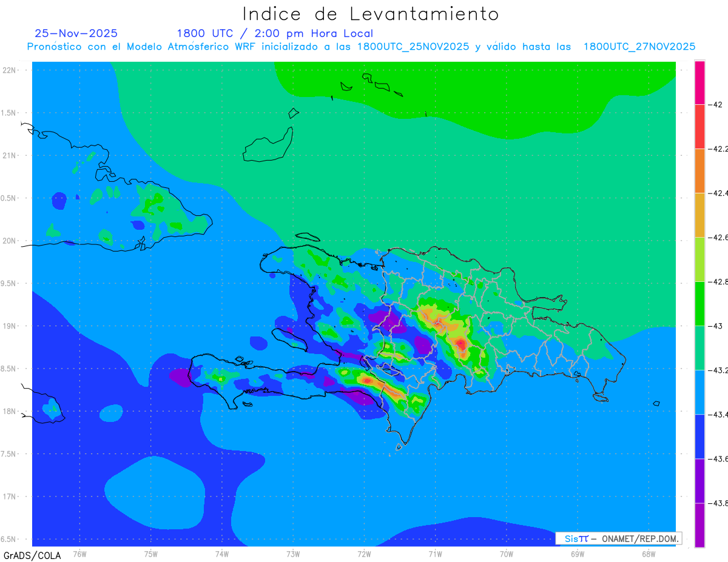Click the "1800 UTC / 2:00 pm Hora Local" label
Image resolution: width=728 pixels, height=562 pixels.
[x=275, y=33]
